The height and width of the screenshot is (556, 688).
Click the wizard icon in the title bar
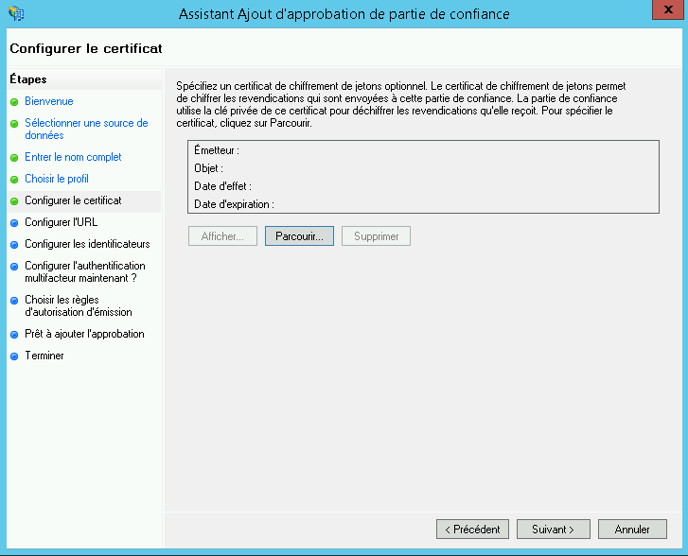click(x=16, y=14)
